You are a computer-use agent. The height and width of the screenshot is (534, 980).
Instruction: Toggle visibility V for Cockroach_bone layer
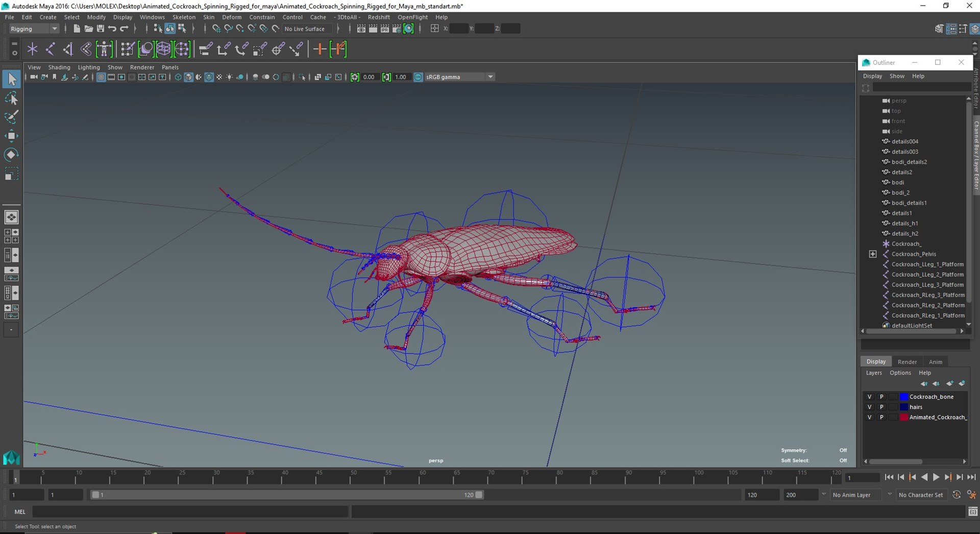click(869, 397)
